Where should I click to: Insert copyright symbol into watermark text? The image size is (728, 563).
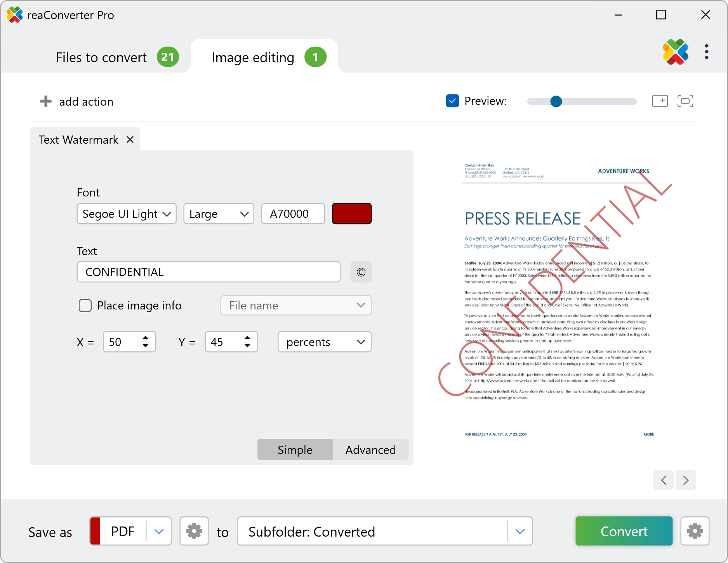tap(361, 272)
